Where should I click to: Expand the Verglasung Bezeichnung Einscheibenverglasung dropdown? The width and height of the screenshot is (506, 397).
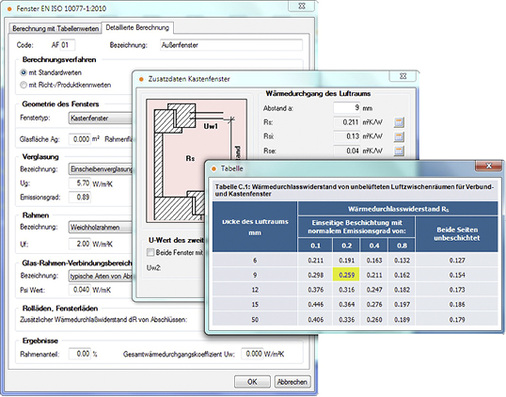pos(101,169)
